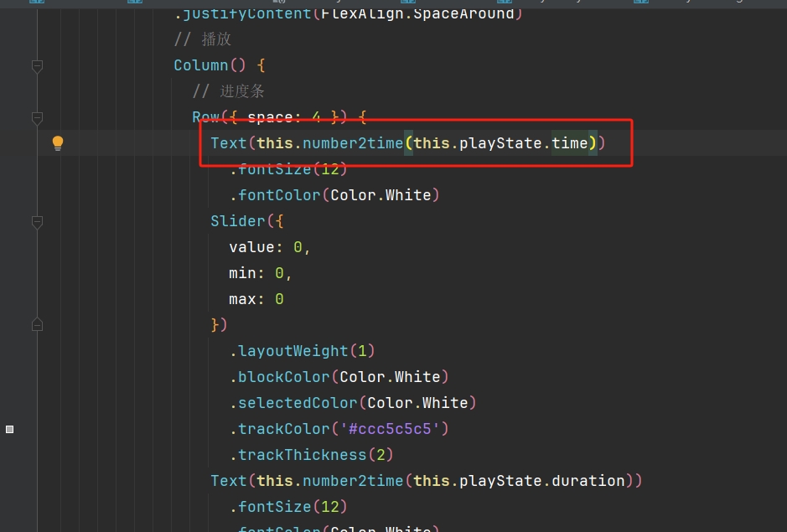The height and width of the screenshot is (532, 787).
Task: Click the .trackThickness(2) call
Action: click(312, 455)
